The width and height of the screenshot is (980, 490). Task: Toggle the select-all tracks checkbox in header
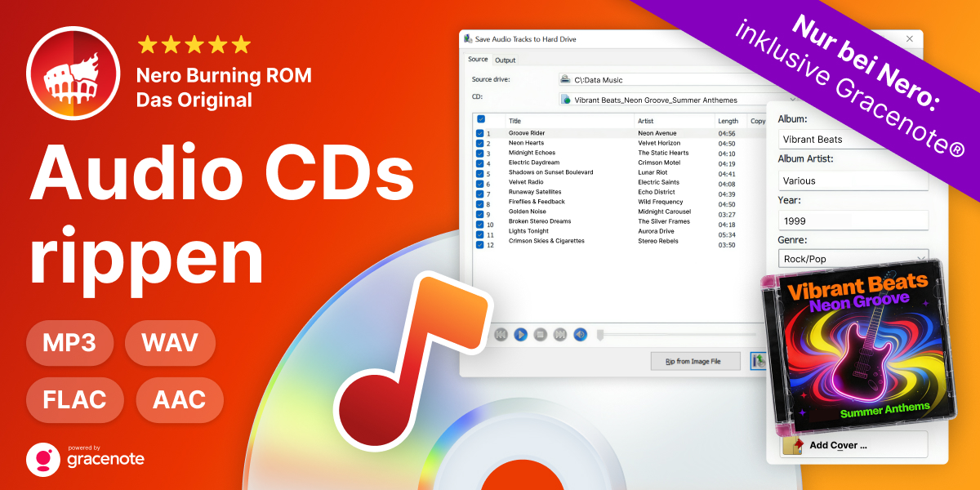[x=481, y=119]
